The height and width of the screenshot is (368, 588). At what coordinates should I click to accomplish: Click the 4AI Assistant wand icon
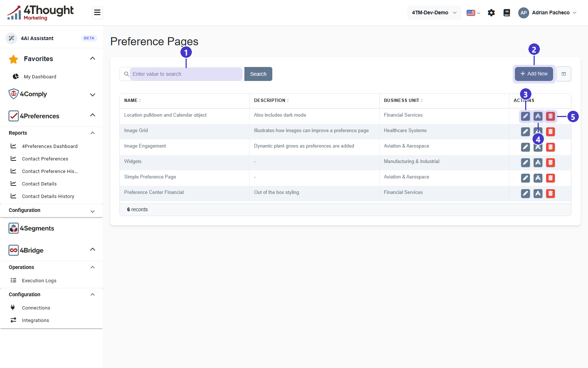(x=11, y=38)
